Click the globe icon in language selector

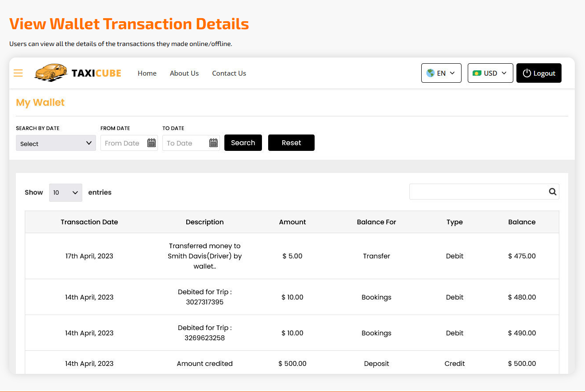click(430, 73)
